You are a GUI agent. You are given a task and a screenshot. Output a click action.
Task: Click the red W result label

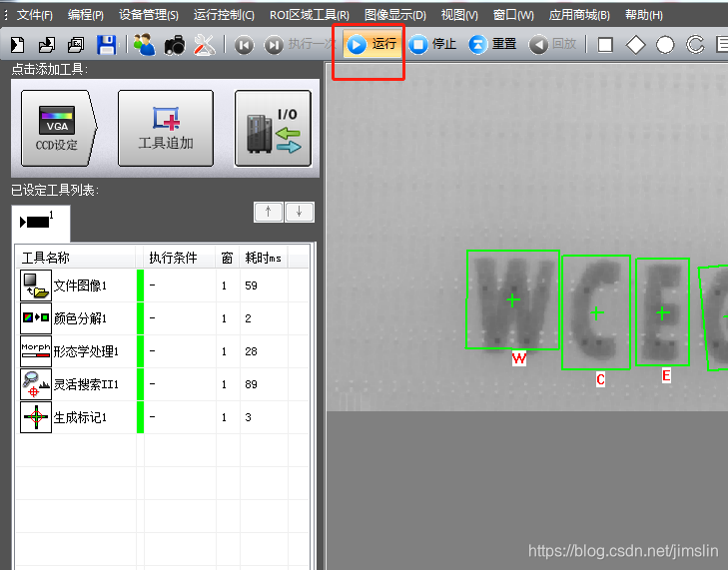click(x=519, y=358)
